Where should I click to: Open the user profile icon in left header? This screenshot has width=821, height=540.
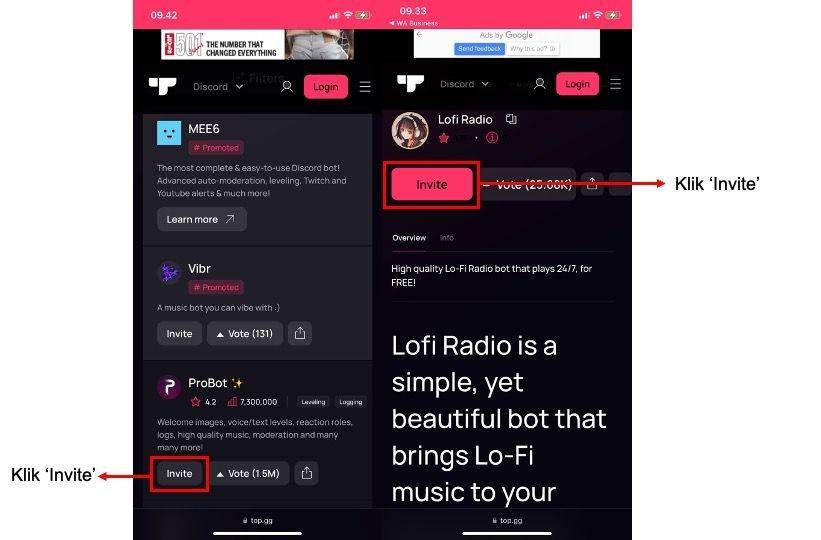287,86
